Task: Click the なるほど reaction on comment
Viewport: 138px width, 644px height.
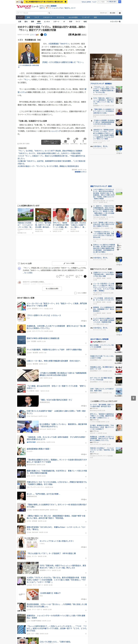Action: point(70,276)
